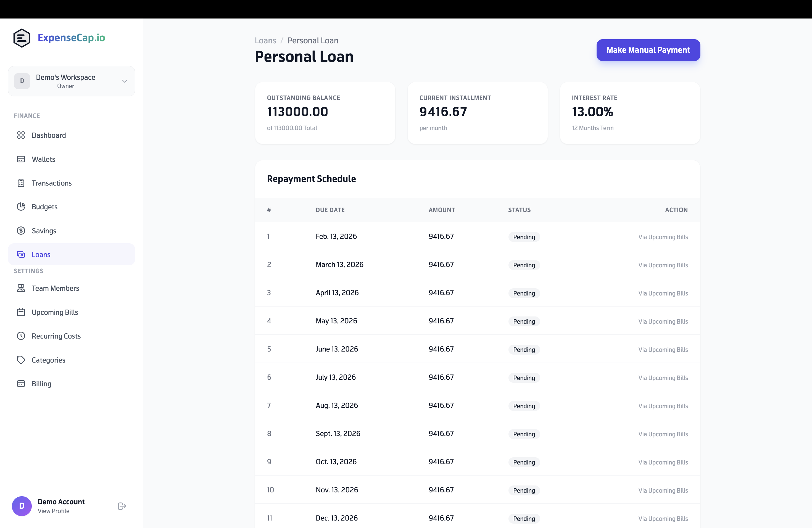The height and width of the screenshot is (528, 812).
Task: Open Wallets via the card icon
Action: coord(21,159)
